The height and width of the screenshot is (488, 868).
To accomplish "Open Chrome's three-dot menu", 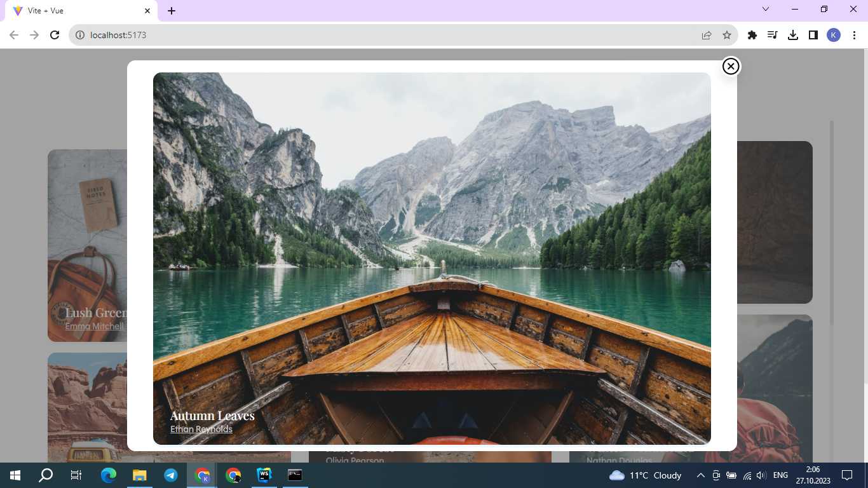I will tap(853, 35).
